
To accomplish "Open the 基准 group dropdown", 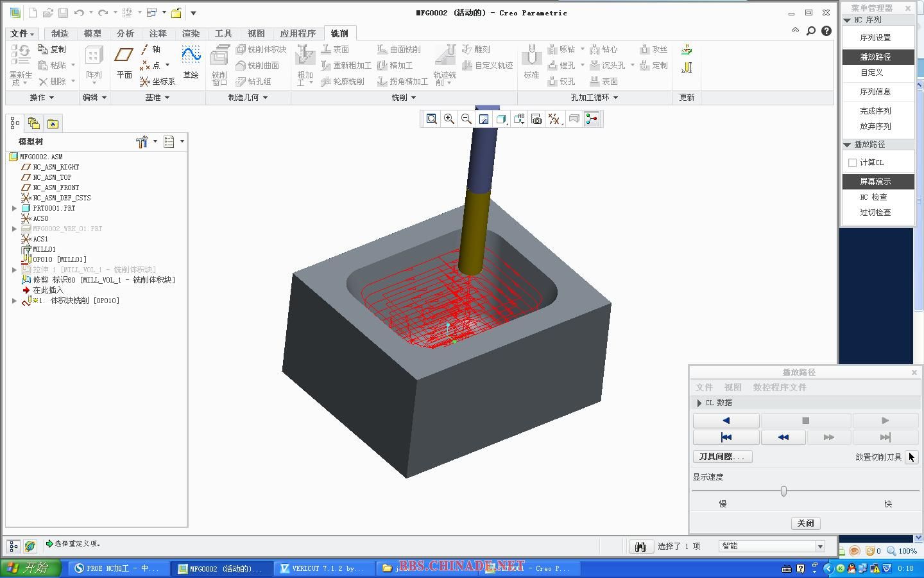I will coord(157,98).
